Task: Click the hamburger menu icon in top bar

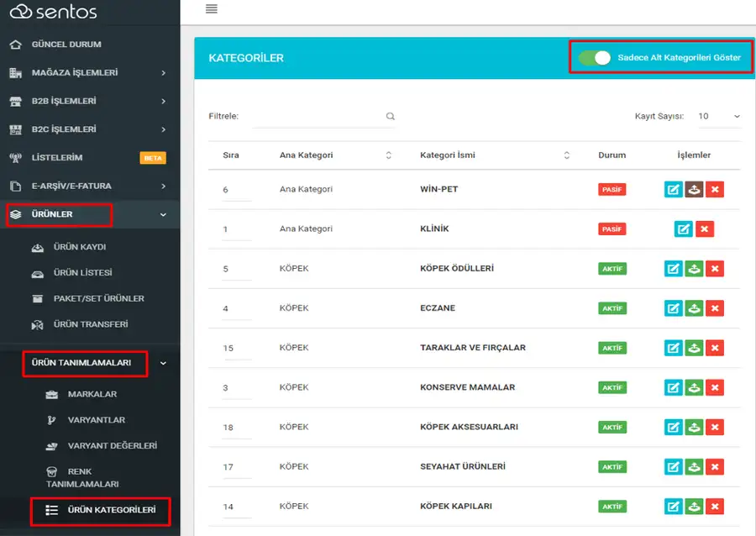Action: tap(211, 8)
